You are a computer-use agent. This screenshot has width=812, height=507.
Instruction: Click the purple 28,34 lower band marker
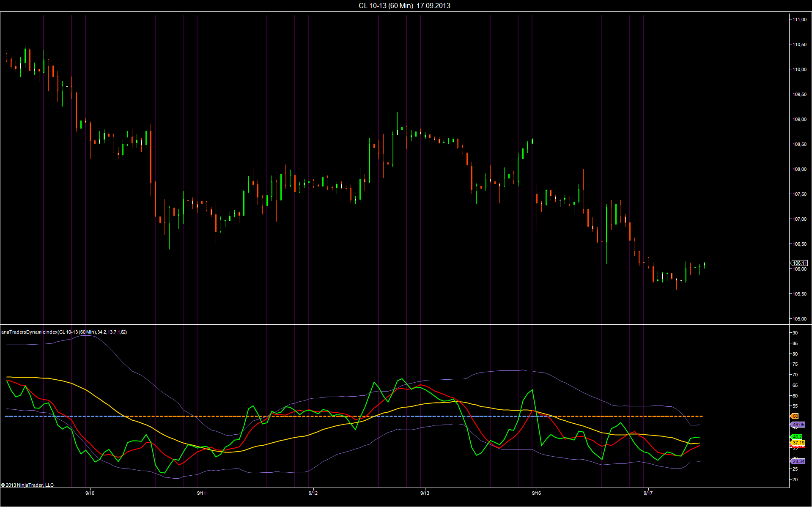[x=798, y=461]
